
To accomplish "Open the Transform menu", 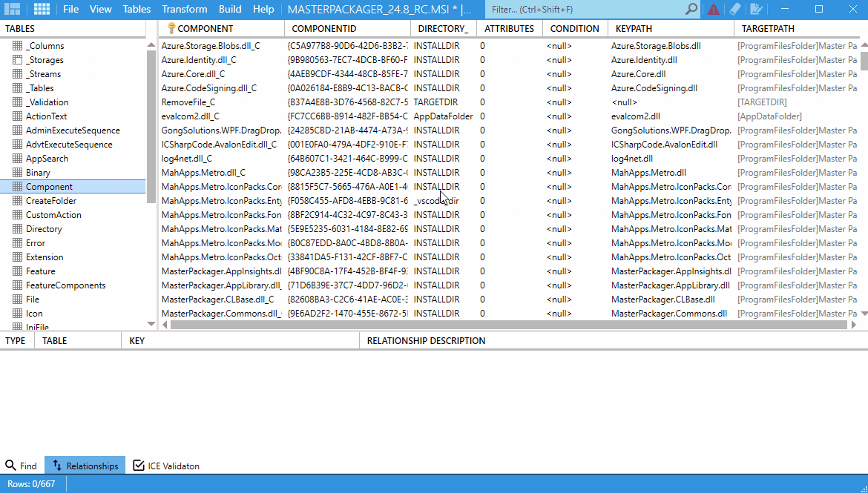I will pyautogui.click(x=184, y=9).
